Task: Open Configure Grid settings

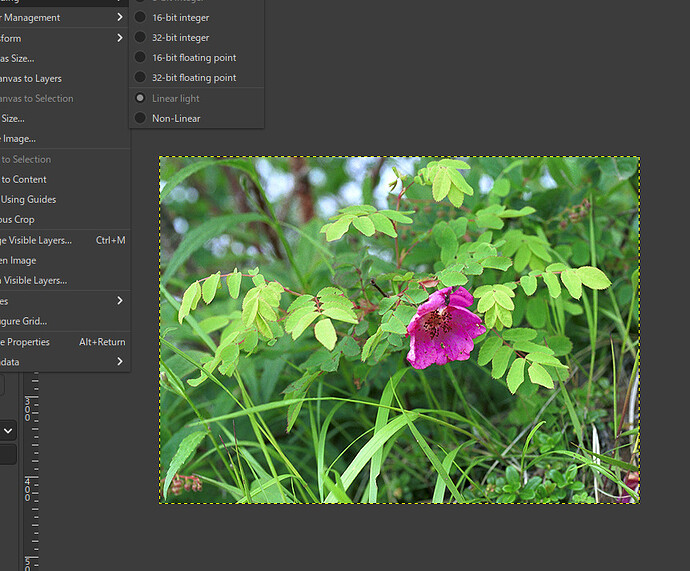Action: (x=24, y=321)
